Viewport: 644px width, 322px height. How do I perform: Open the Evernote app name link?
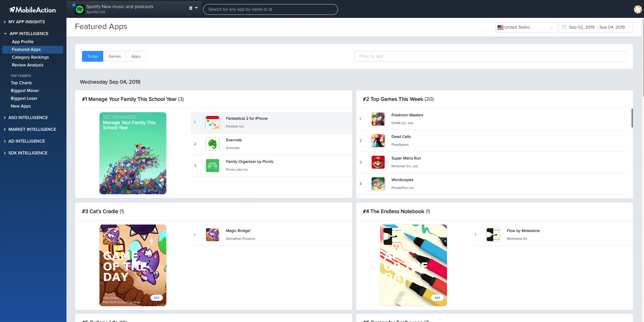pyautogui.click(x=234, y=140)
